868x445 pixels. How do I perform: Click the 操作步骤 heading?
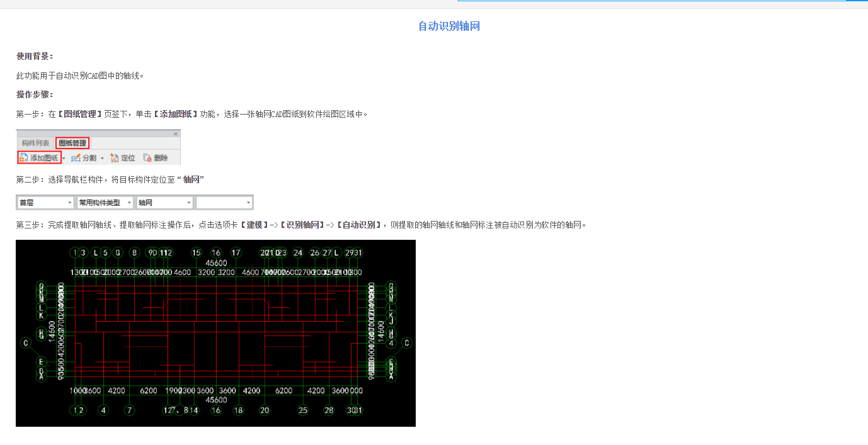(35, 94)
